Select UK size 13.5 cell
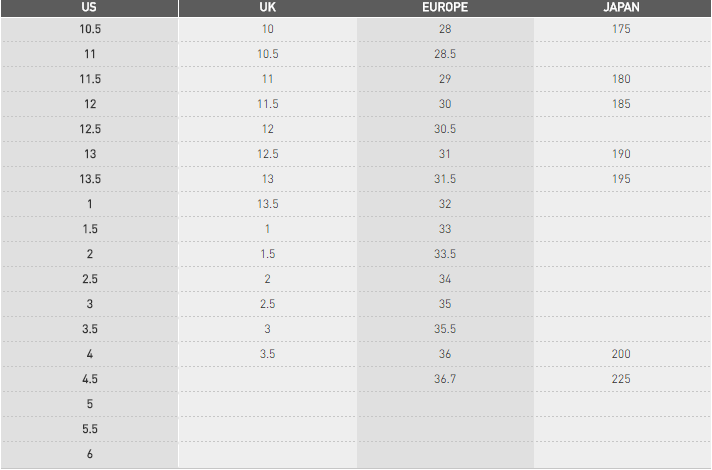Image resolution: width=712 pixels, height=470 pixels. coord(267,204)
